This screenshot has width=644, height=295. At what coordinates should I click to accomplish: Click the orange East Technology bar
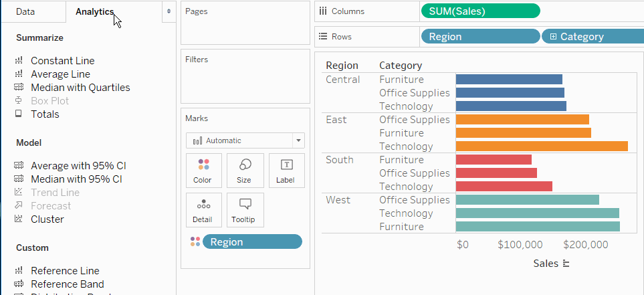point(541,146)
